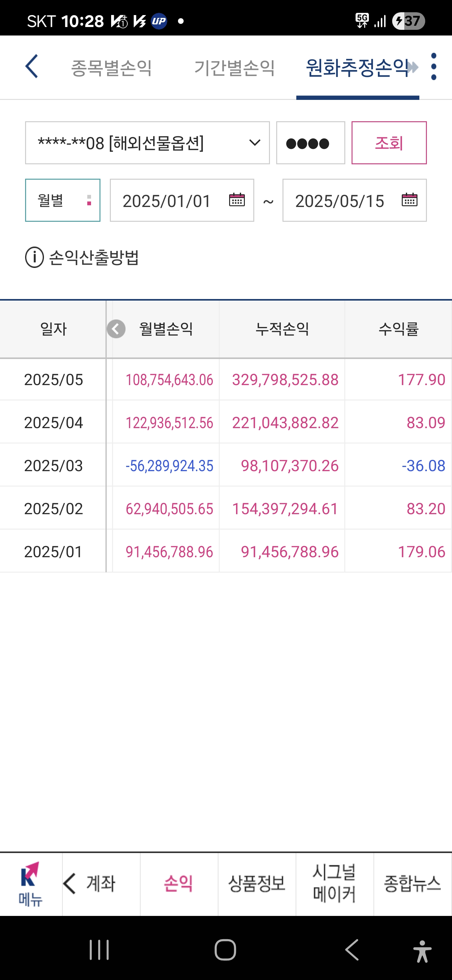
Task: Select the 2025/04 date row
Action: point(53,423)
